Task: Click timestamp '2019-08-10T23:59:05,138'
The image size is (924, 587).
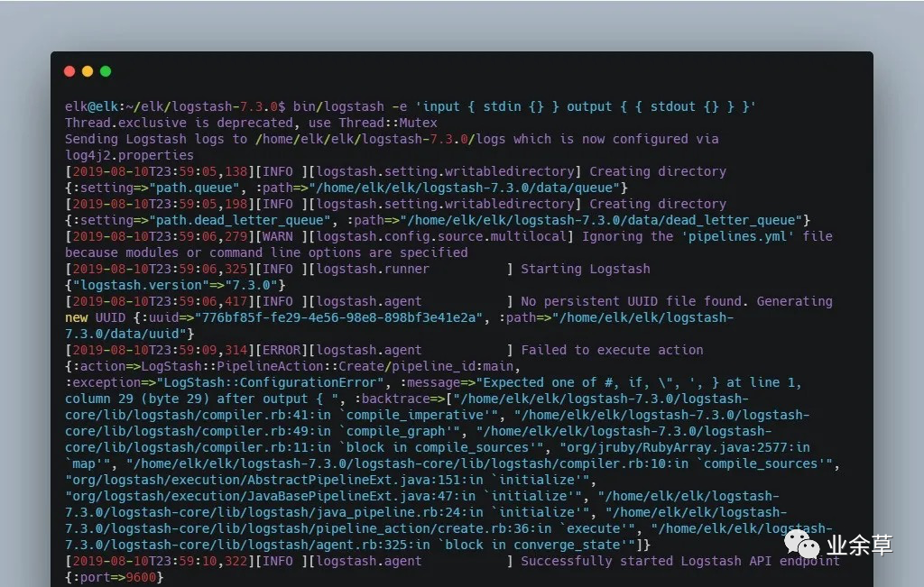Action: [161, 171]
